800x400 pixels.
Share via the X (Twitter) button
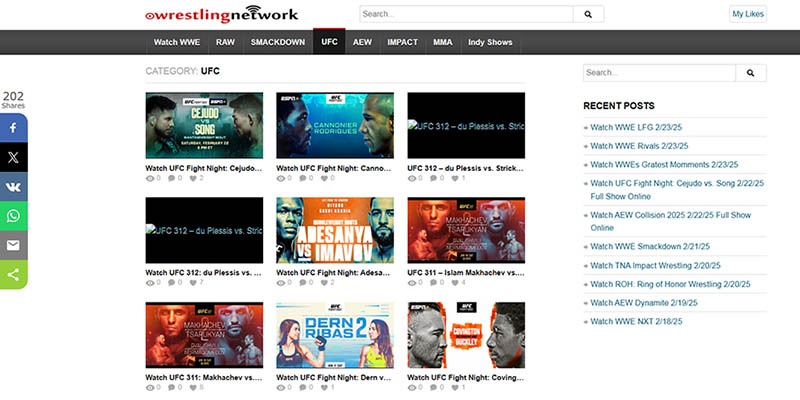point(13,157)
